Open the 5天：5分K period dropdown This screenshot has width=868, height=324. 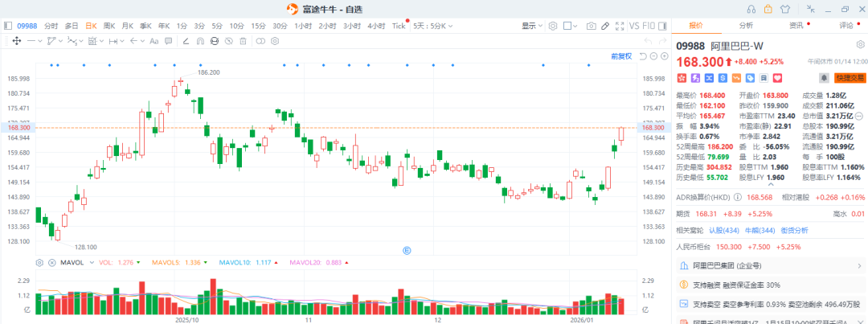point(433,26)
